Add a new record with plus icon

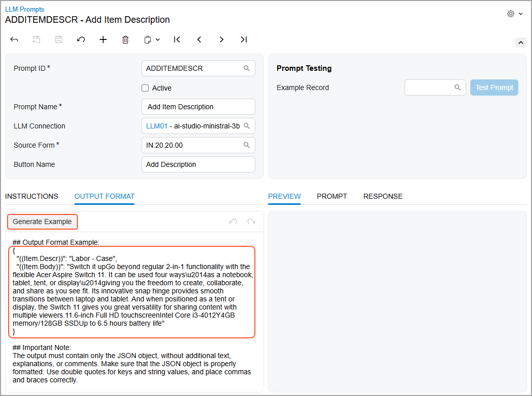pyautogui.click(x=103, y=39)
